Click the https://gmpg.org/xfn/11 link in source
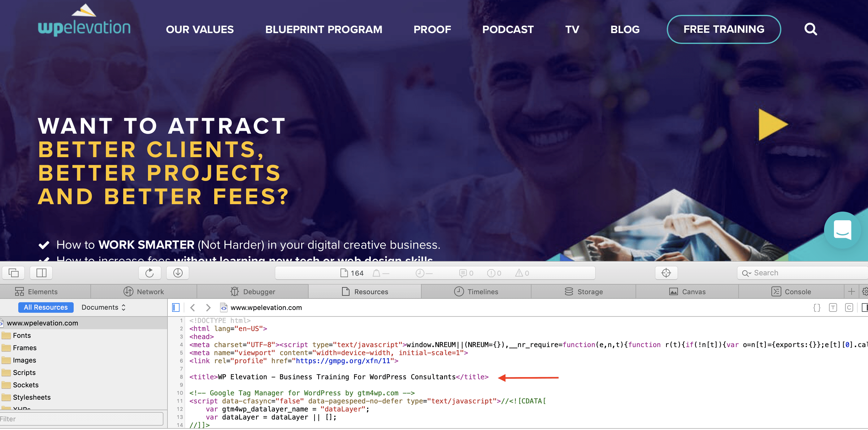The image size is (868, 430). coord(343,361)
